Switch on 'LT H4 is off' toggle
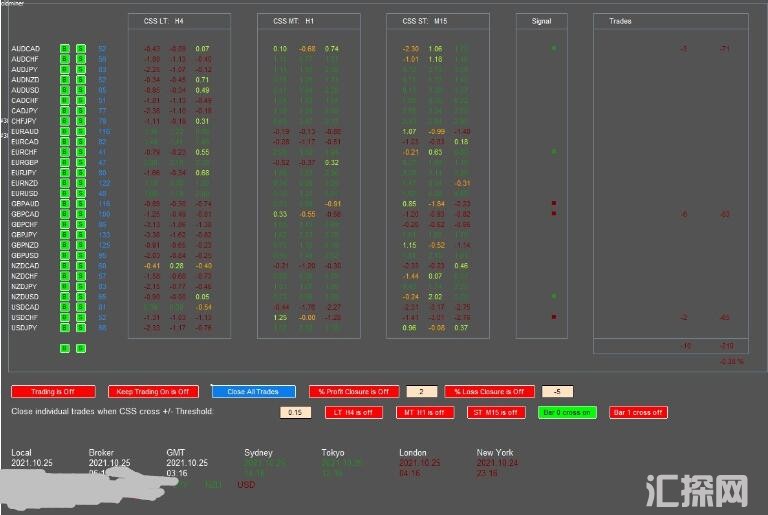 (x=352, y=412)
